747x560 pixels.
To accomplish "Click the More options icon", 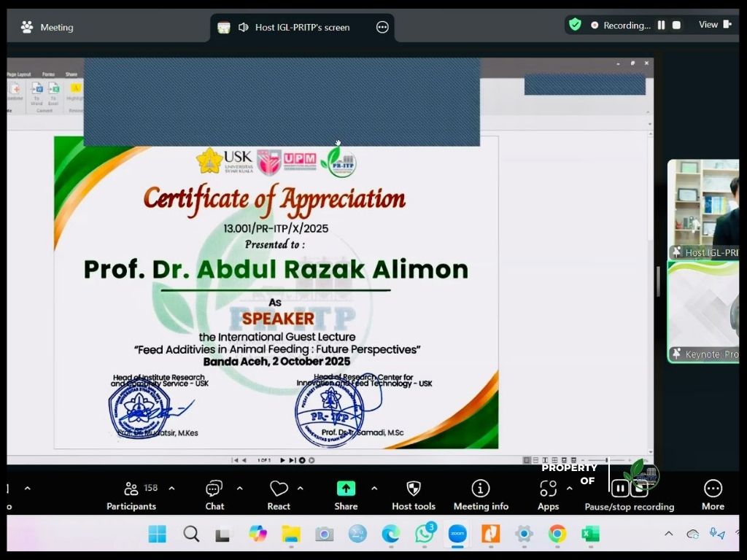I will pyautogui.click(x=713, y=489).
